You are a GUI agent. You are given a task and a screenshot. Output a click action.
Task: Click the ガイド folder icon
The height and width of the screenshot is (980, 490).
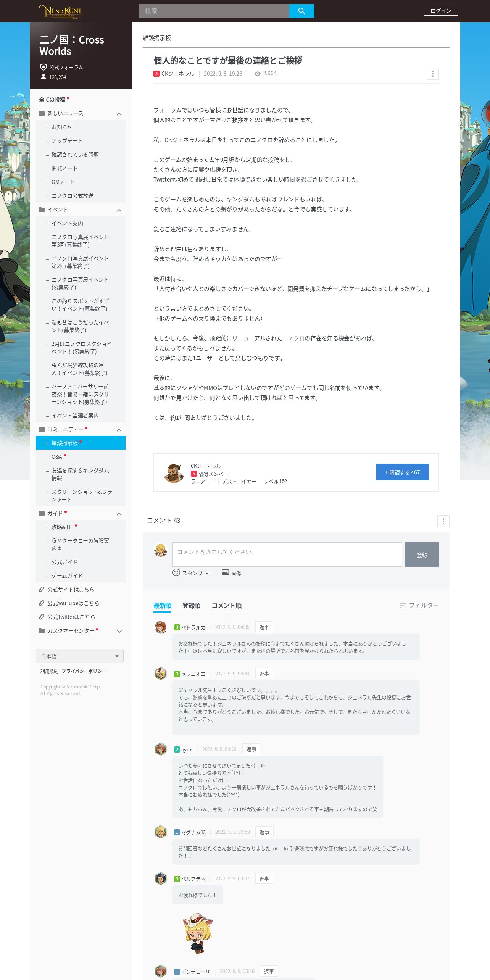42,513
